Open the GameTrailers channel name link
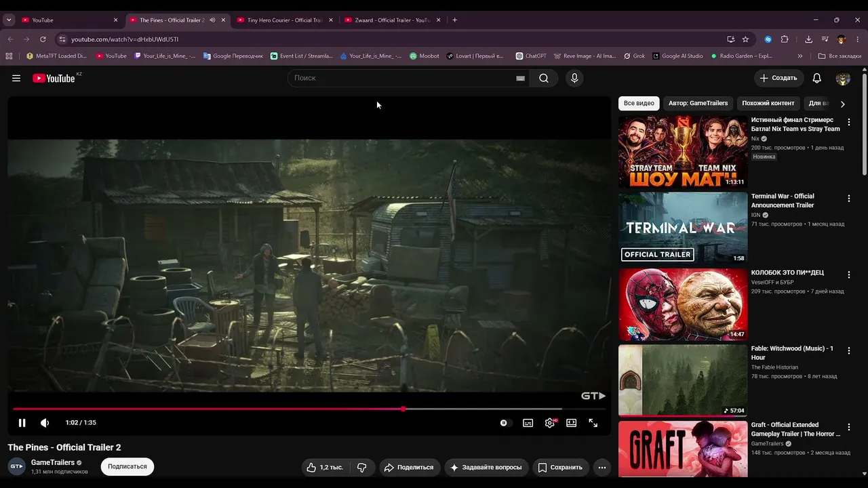The width and height of the screenshot is (868, 488). [53, 462]
